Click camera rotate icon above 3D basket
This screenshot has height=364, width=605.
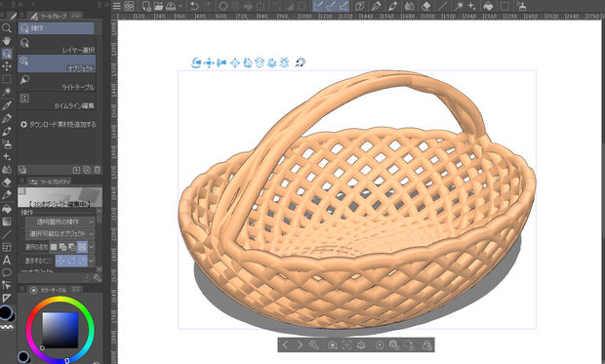tap(196, 62)
